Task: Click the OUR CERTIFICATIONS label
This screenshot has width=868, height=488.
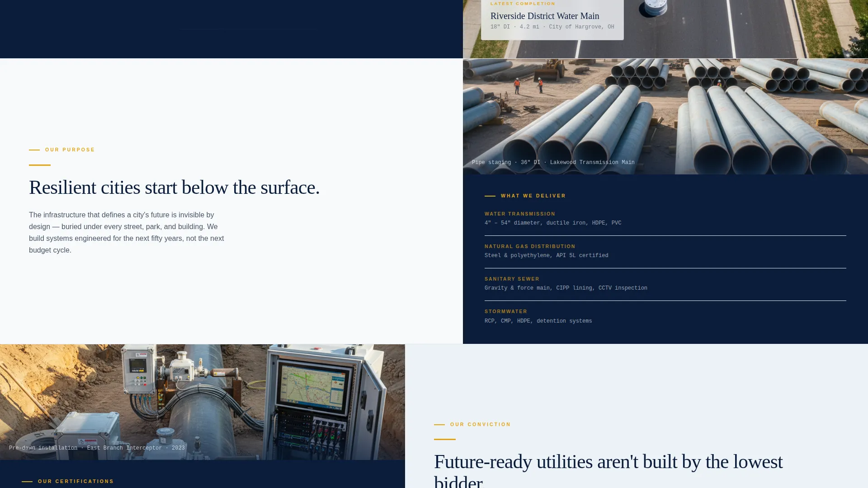Action: click(x=76, y=482)
